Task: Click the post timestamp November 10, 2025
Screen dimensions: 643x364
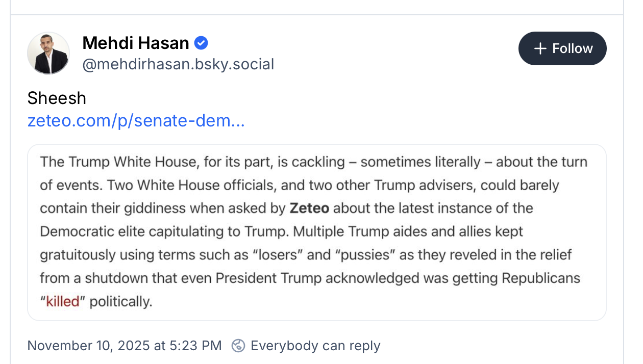Action: pos(88,346)
